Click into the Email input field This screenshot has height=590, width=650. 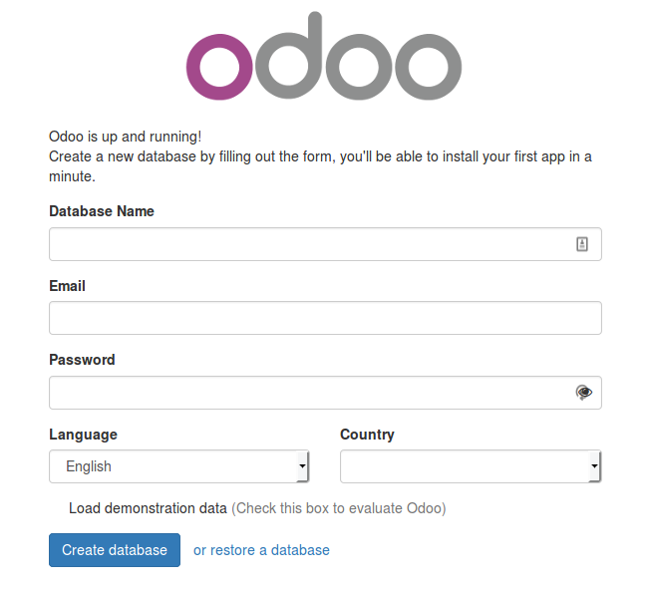pyautogui.click(x=325, y=318)
